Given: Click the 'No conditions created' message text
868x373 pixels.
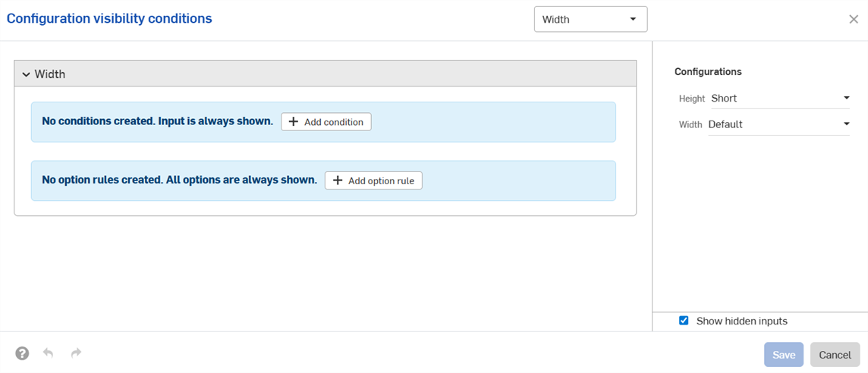Looking at the screenshot, I should 158,122.
